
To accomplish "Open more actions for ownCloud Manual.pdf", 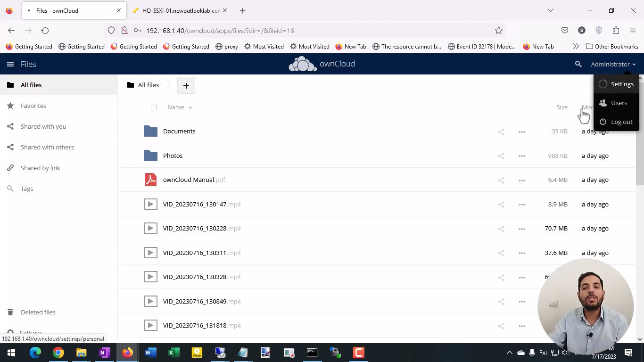I will point(522,180).
